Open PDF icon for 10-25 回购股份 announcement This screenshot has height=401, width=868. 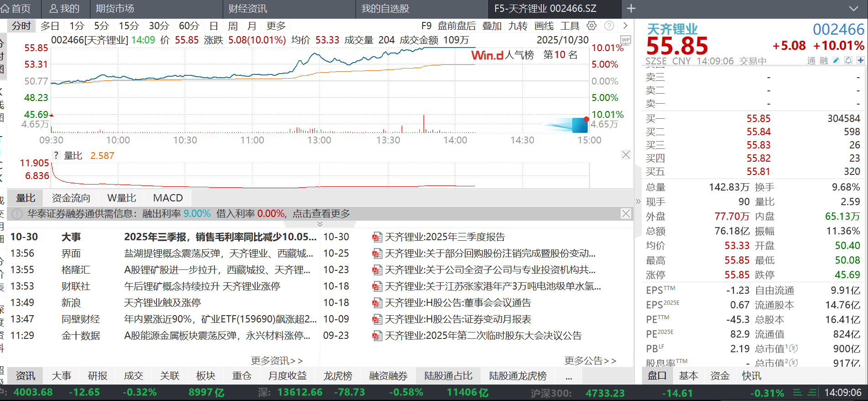377,253
